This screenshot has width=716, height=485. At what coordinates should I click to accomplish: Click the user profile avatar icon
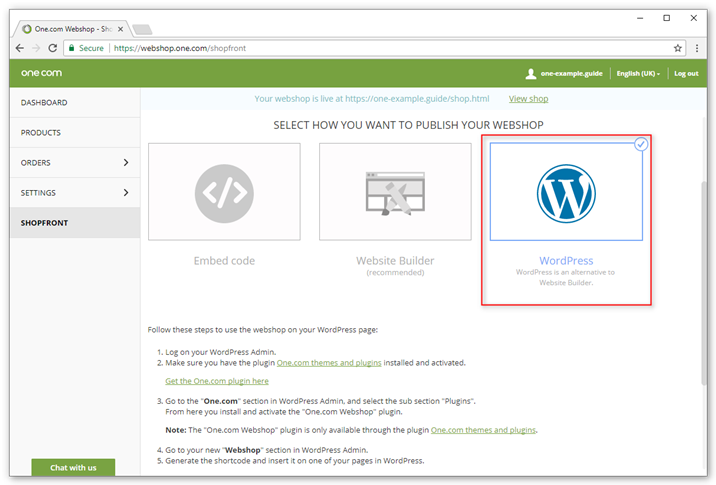point(531,74)
